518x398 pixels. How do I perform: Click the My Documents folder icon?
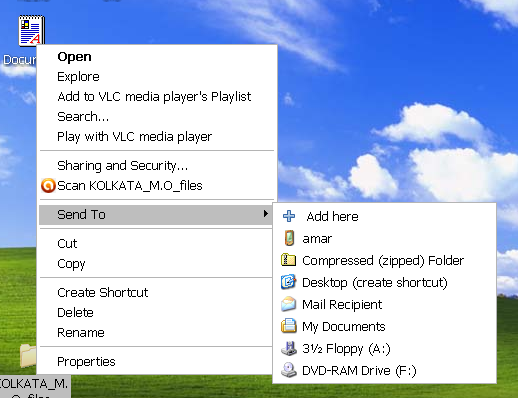(289, 326)
